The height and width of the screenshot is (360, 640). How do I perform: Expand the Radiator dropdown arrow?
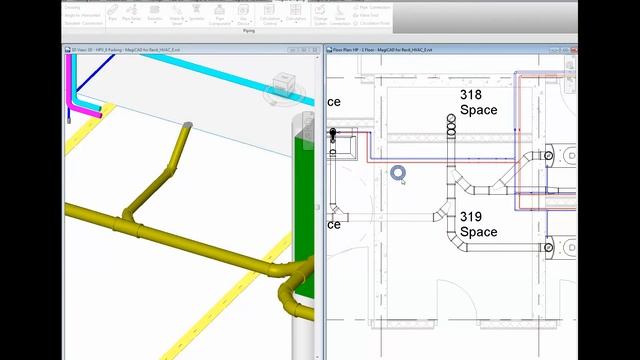pyautogui.click(x=155, y=23)
